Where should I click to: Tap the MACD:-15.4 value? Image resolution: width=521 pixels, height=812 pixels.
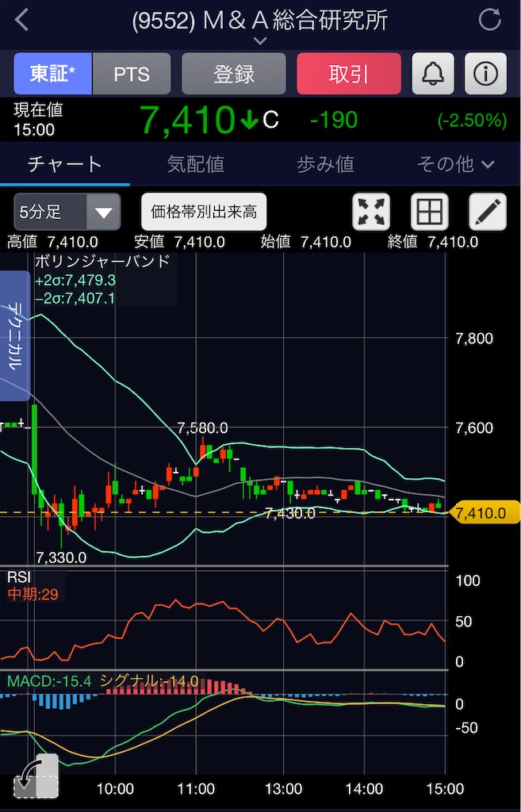click(49, 681)
